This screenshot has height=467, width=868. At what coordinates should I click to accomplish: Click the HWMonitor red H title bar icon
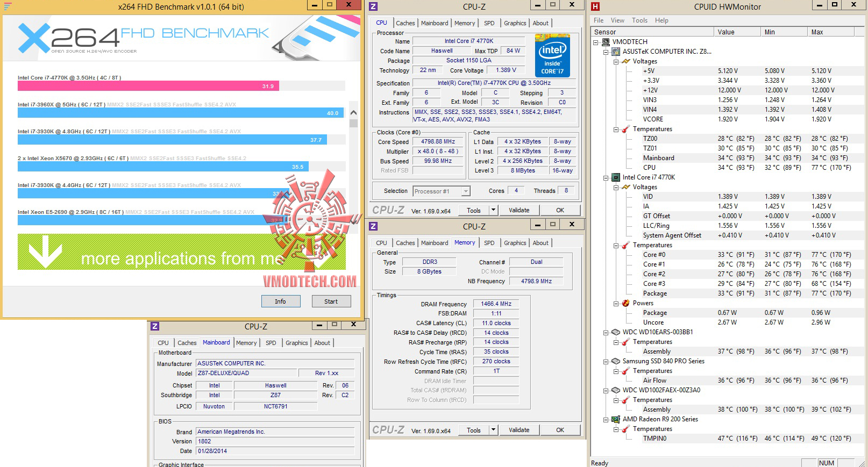tap(595, 6)
